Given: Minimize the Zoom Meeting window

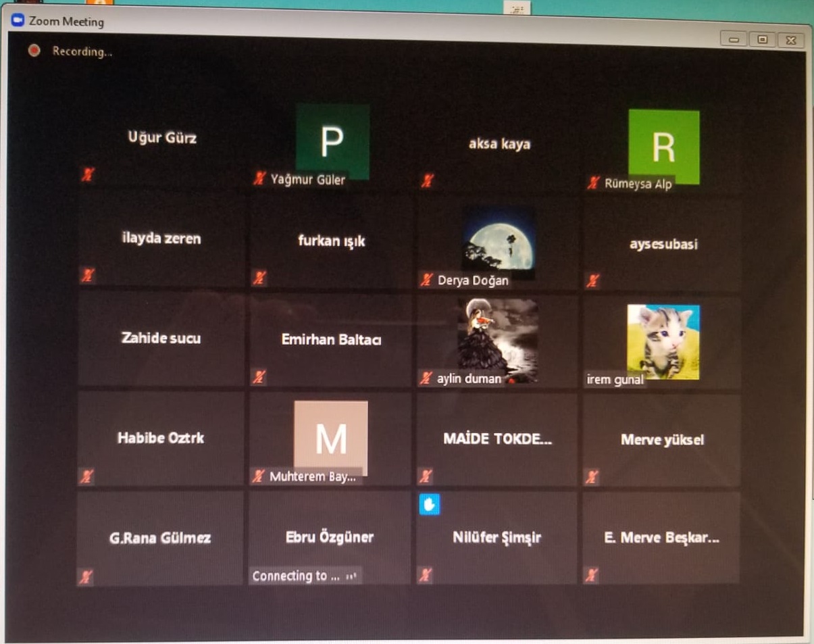Looking at the screenshot, I should pyautogui.click(x=734, y=39).
